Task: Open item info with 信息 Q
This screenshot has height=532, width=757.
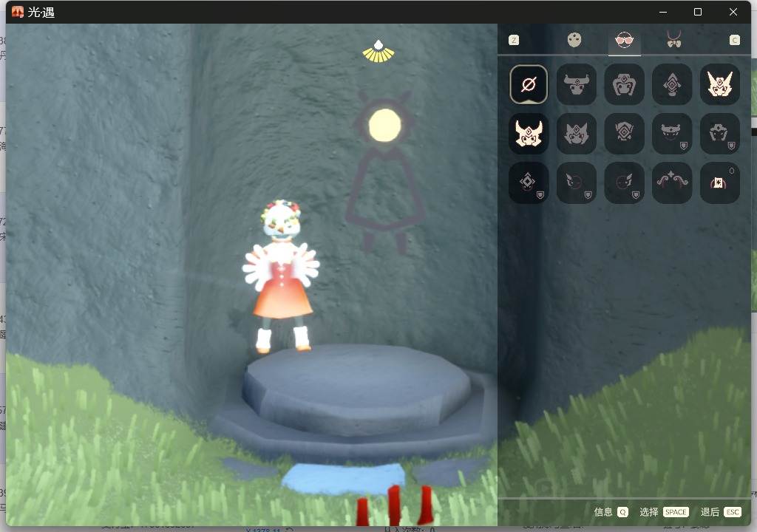Action: [611, 512]
